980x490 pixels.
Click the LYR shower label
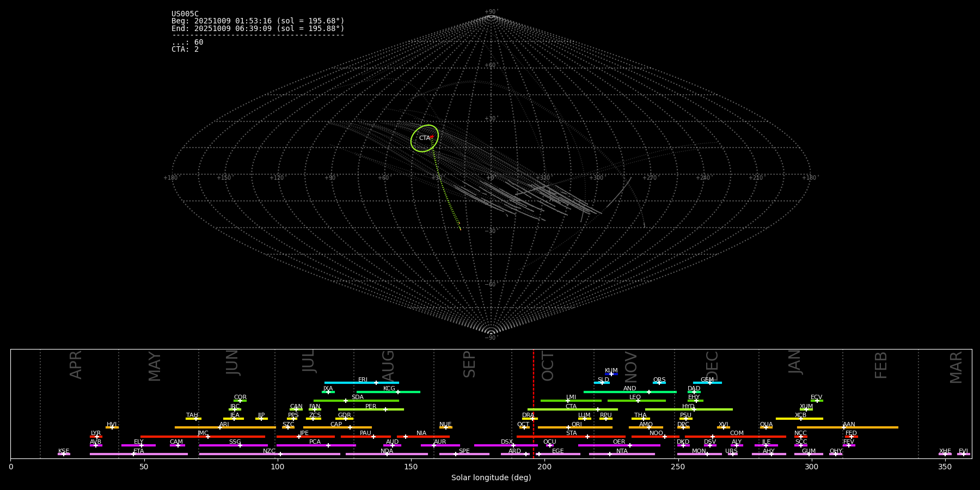pos(96,433)
